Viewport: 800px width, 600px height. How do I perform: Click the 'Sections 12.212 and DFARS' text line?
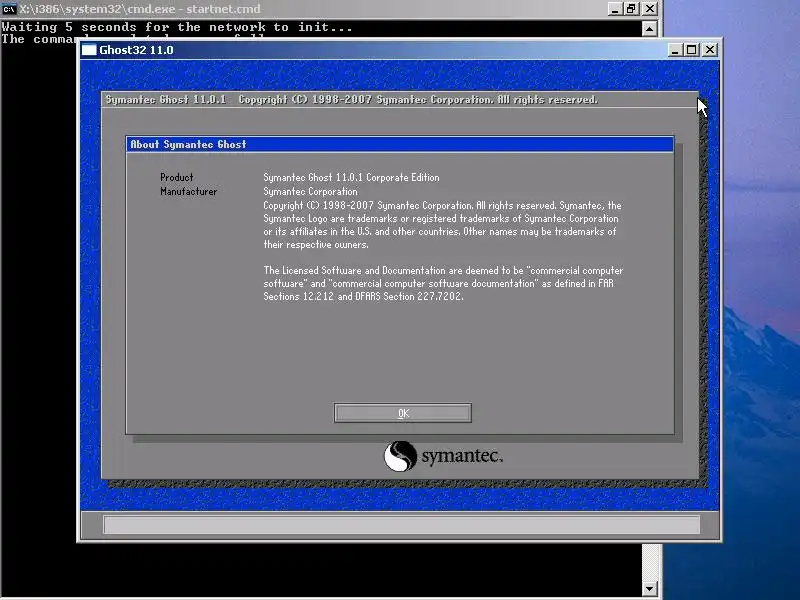point(363,296)
